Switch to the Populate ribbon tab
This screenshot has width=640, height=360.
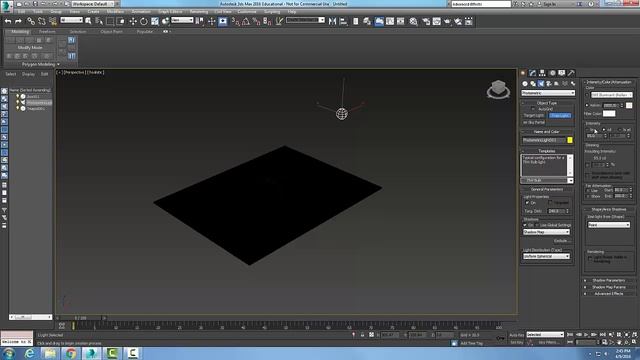tap(144, 31)
